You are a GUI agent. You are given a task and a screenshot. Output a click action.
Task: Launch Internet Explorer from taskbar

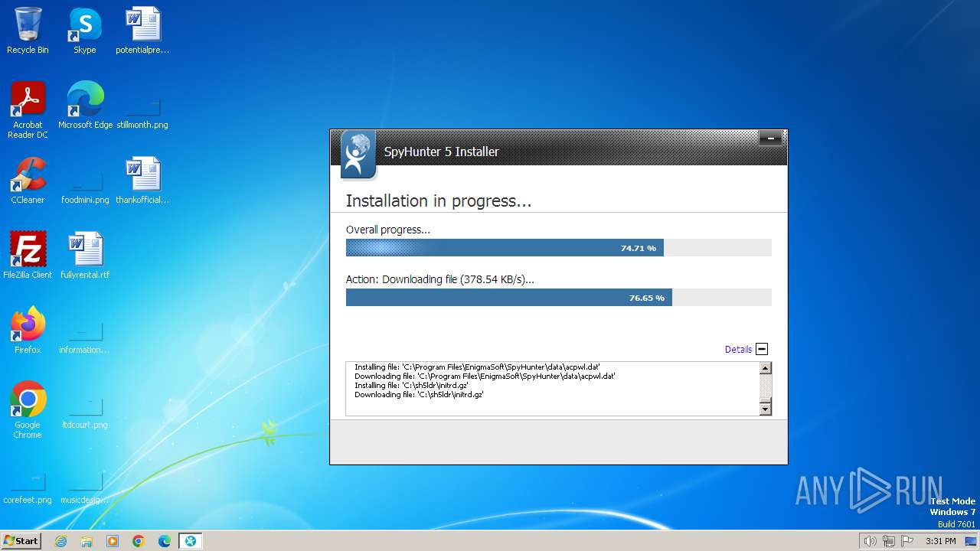[61, 541]
